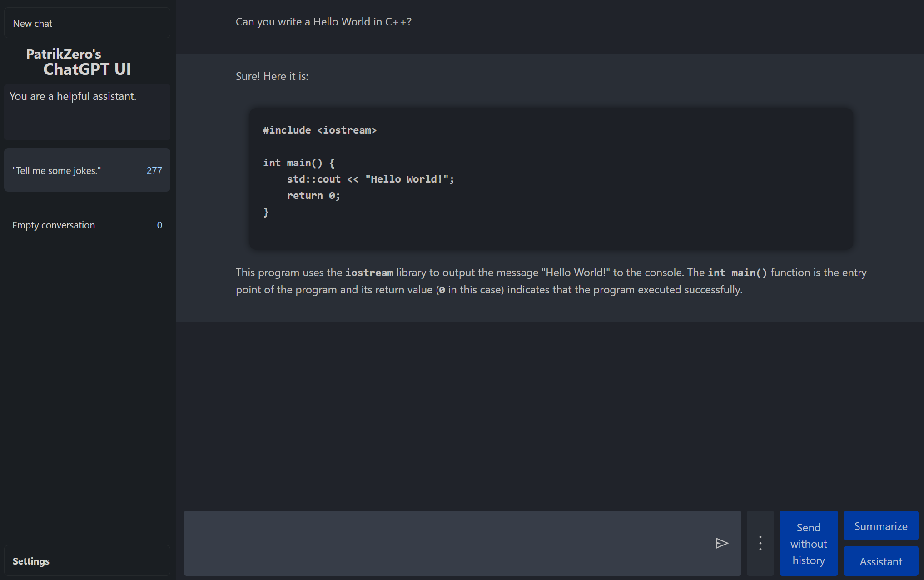This screenshot has width=924, height=580.
Task: Click the 277 token count label
Action: pos(154,170)
